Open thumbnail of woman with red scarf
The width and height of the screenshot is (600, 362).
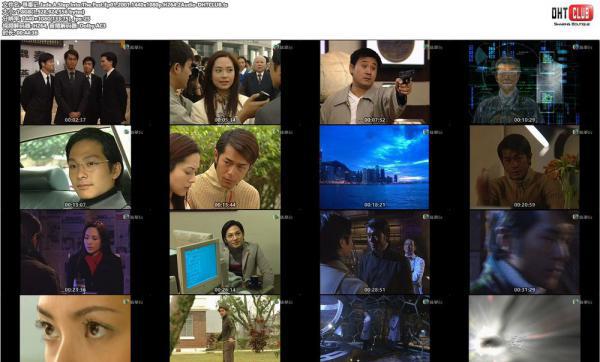tap(75, 252)
